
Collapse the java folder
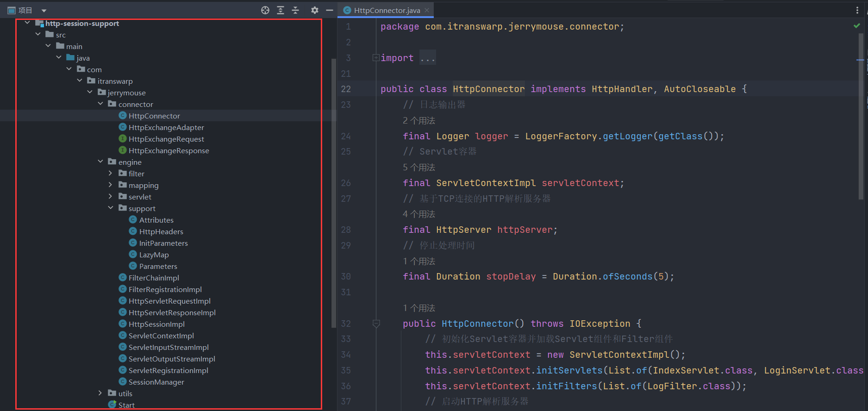pyautogui.click(x=59, y=57)
